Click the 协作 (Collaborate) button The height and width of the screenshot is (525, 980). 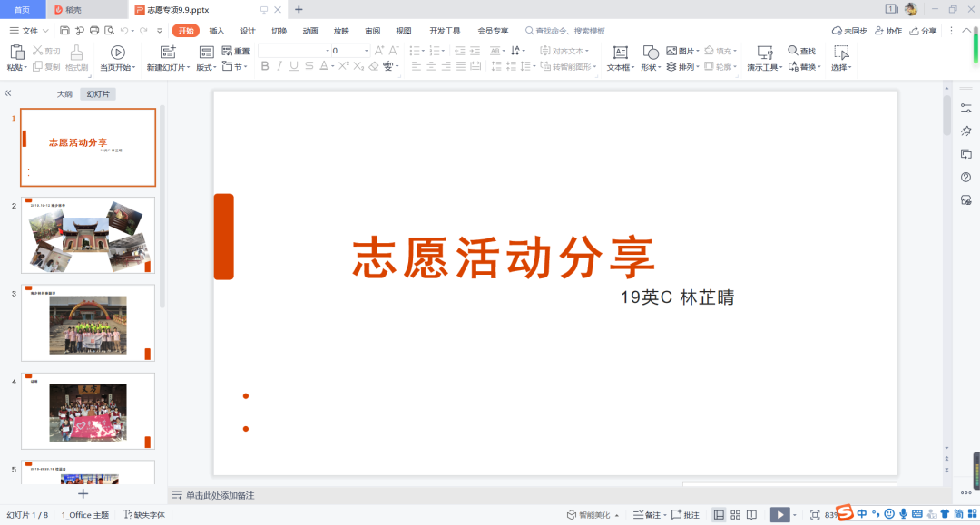click(888, 31)
